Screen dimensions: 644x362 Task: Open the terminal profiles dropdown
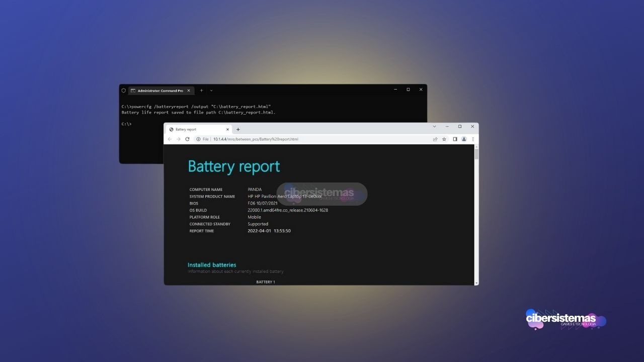tap(211, 90)
